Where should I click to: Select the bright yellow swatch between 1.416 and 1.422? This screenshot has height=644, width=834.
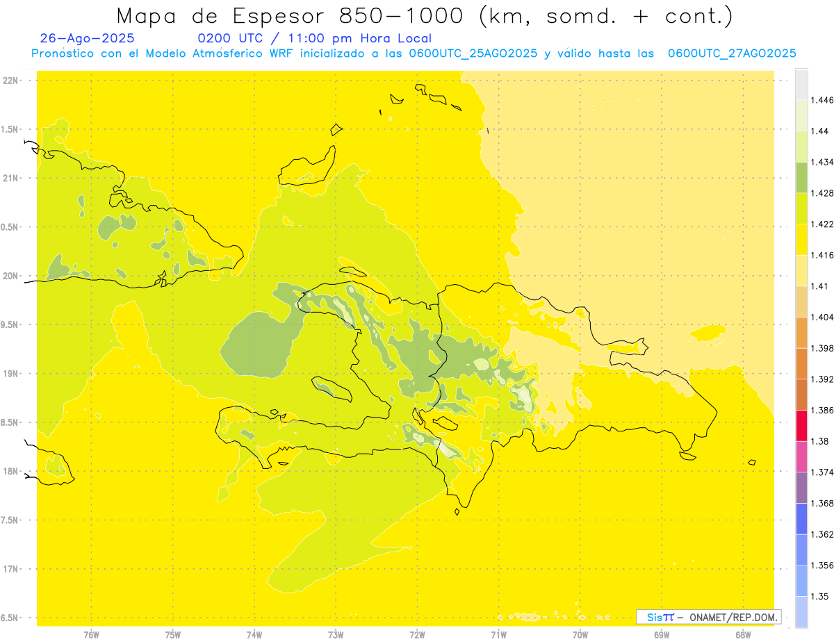[801, 240]
